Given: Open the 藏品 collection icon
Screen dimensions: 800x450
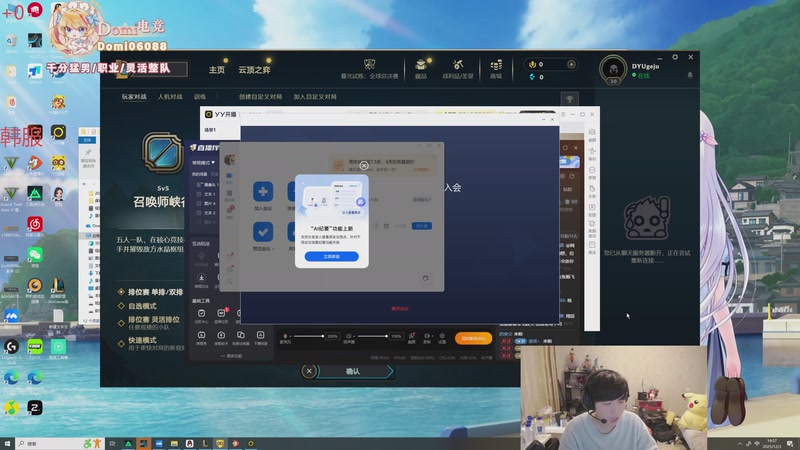Looking at the screenshot, I should coord(420,64).
